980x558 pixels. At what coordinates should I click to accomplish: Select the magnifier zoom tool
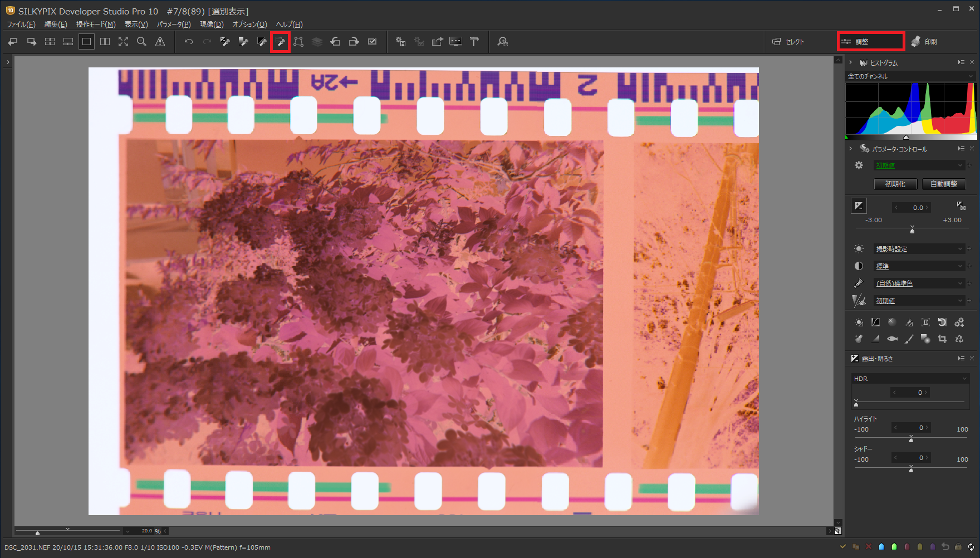tap(141, 42)
